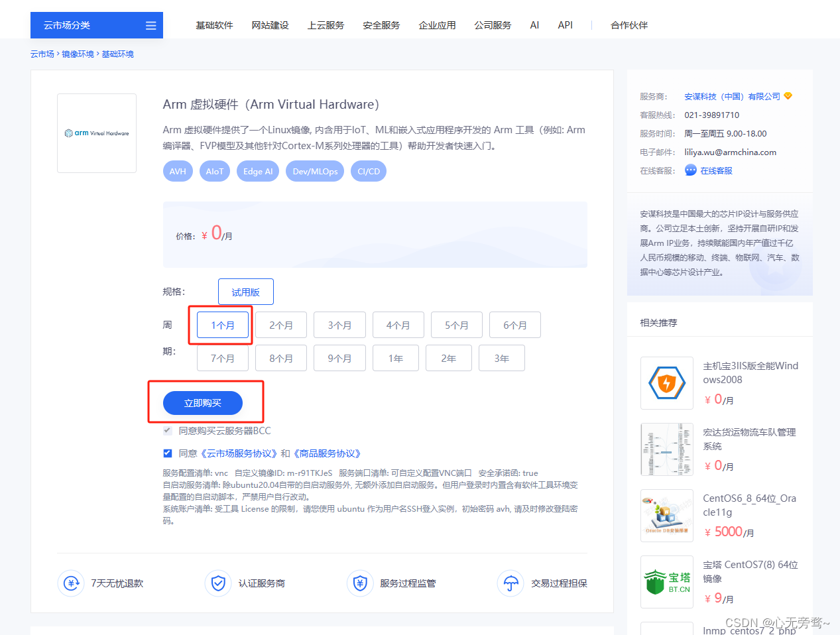Viewport: 840px width, 635px height.
Task: Click the 7天无忧退款 refund icon
Action: coord(71,583)
